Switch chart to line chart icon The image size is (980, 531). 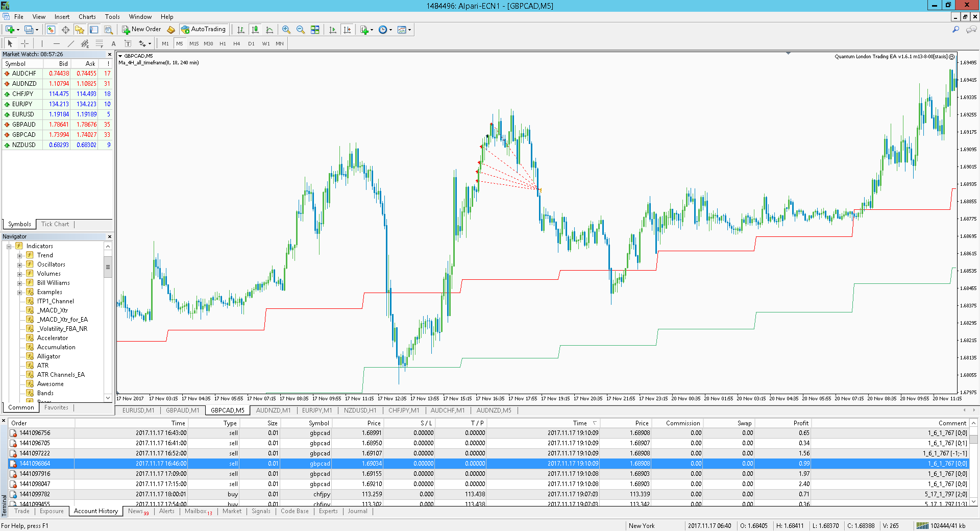coord(269,30)
